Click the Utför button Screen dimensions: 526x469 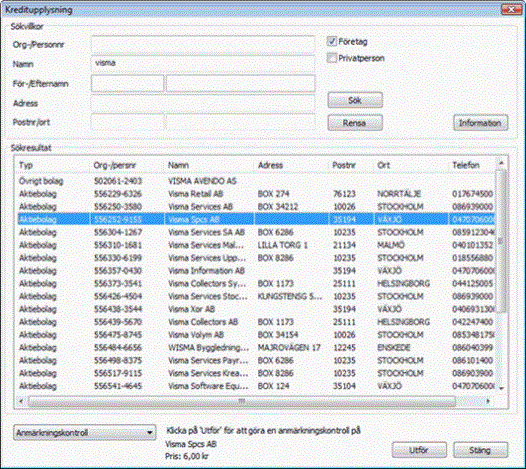pyautogui.click(x=419, y=450)
